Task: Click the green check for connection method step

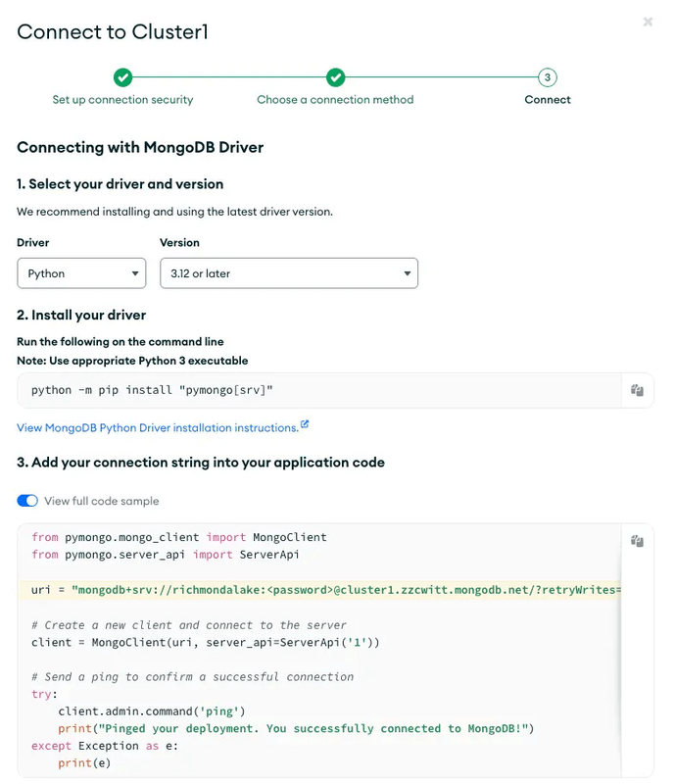Action: pos(335,77)
